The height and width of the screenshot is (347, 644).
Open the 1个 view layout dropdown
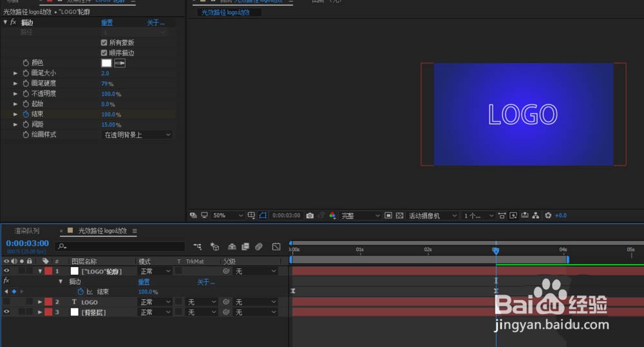[x=478, y=215]
